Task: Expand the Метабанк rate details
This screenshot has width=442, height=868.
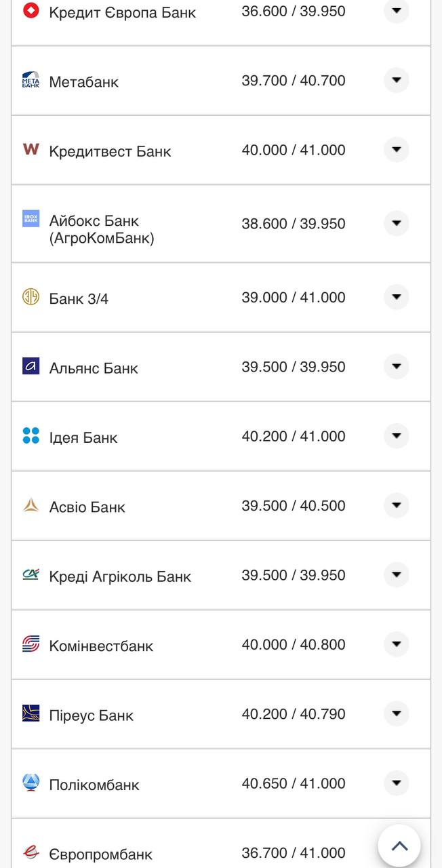Action: [x=397, y=81]
